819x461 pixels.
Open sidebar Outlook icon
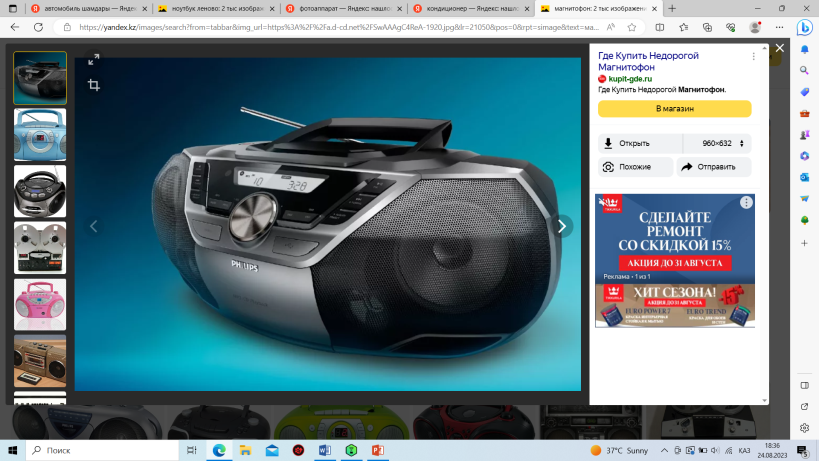tap(804, 178)
